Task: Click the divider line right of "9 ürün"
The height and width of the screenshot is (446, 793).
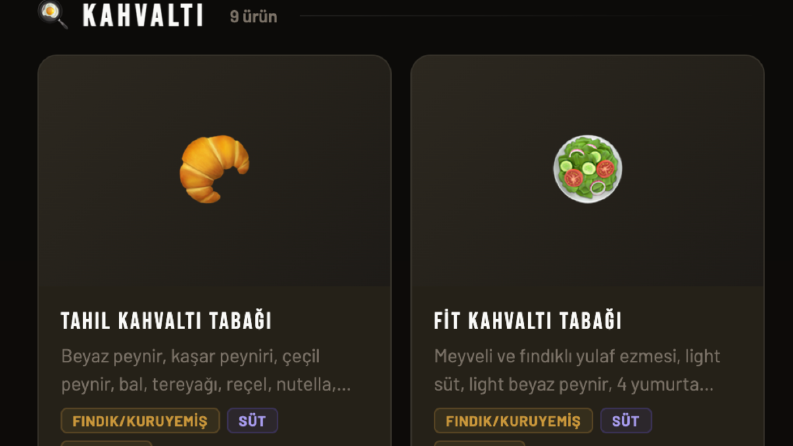Action: click(532, 16)
